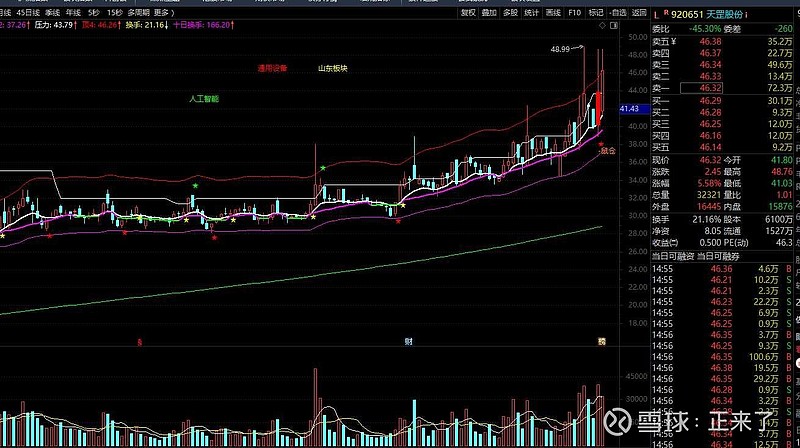Click the 标记 mark button
The image size is (800, 448).
coord(596,13)
